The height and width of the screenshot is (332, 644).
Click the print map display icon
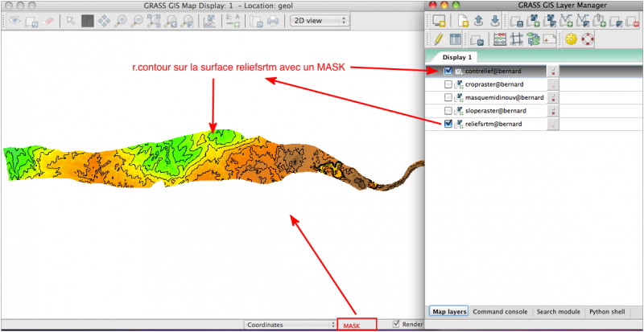[x=273, y=22]
